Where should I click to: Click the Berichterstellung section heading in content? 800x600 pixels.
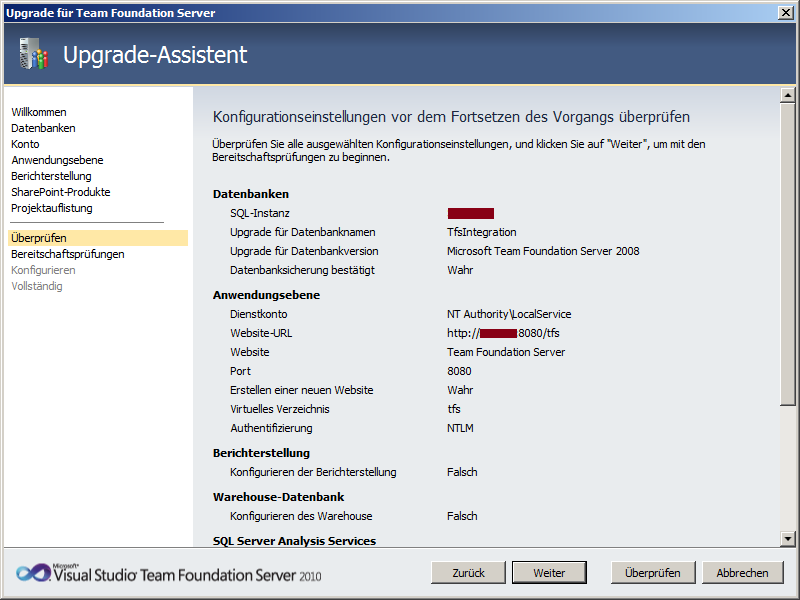click(x=261, y=453)
